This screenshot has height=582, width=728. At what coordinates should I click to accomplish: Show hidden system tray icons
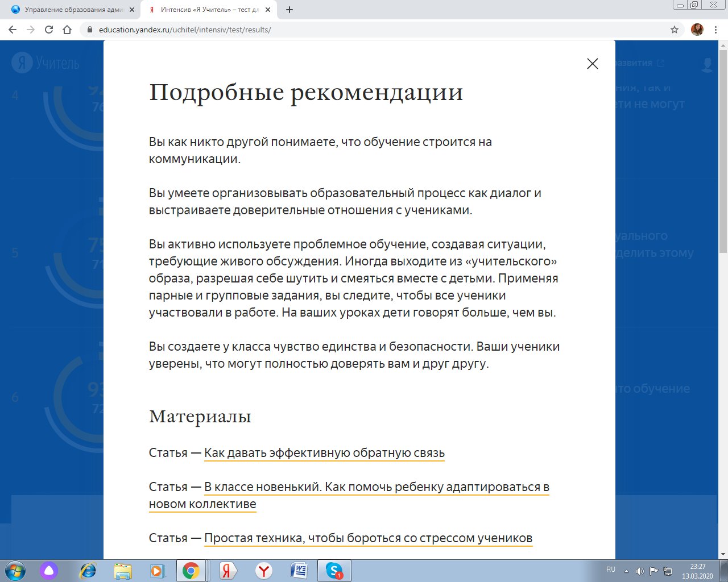626,571
